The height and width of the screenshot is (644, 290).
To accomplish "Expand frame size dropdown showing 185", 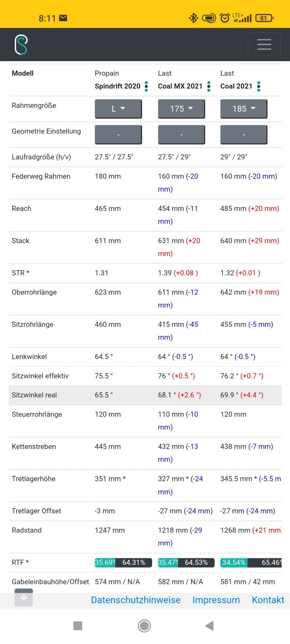I will (244, 109).
